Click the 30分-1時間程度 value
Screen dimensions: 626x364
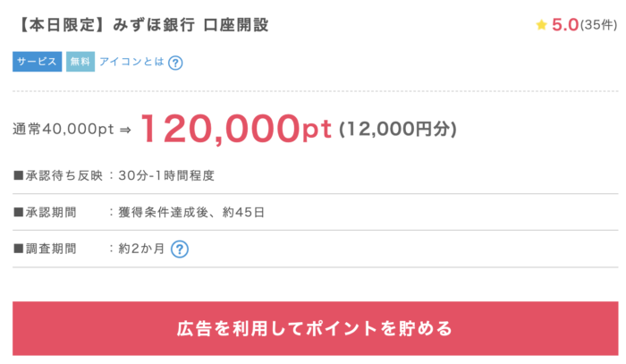pyautogui.click(x=166, y=175)
